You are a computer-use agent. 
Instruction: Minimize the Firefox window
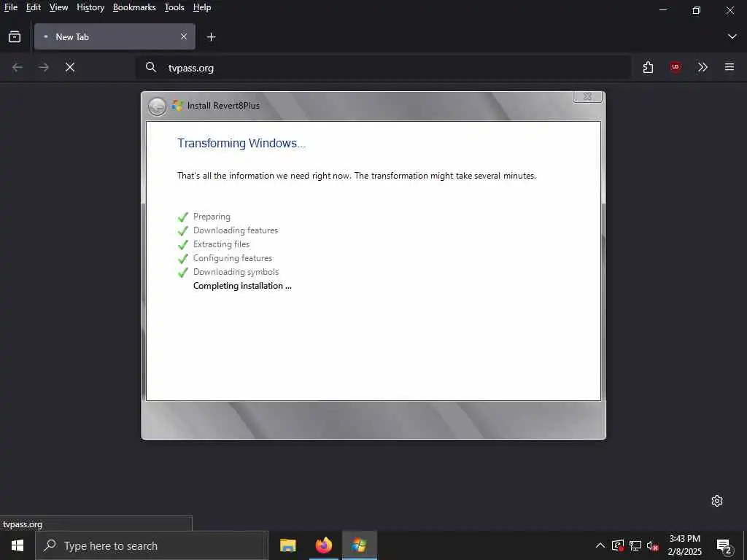(x=662, y=9)
